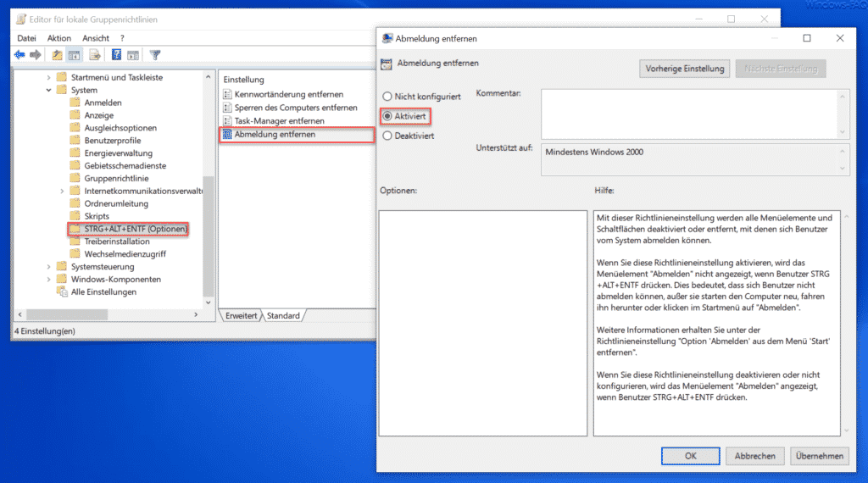The image size is (868, 483).
Task: Expand the Systemsteuerung tree node
Action: point(48,267)
